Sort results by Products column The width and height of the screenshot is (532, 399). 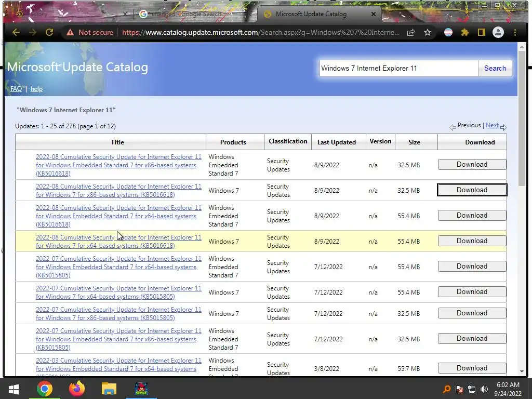233,142
